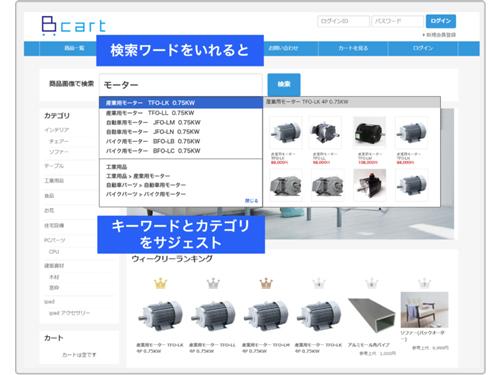Choose category suggestion バイクパーツ > バイク用モーター
Image resolution: width=500 pixels, height=375 pixels.
(x=146, y=194)
